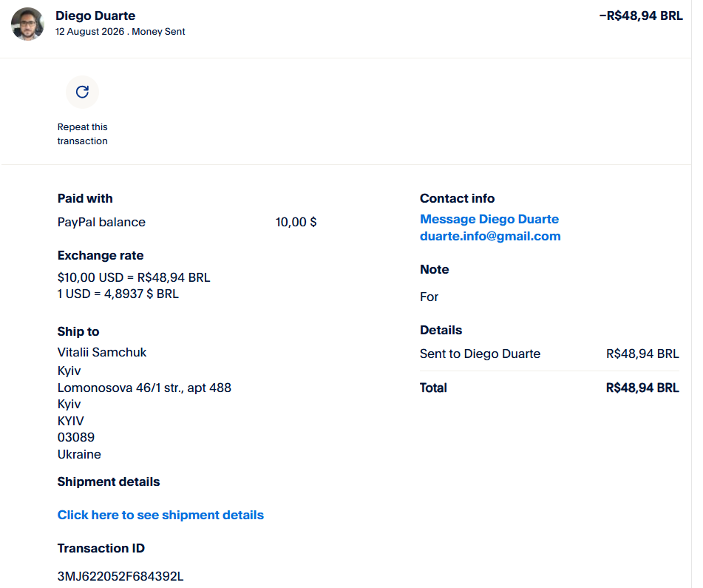This screenshot has width=703, height=588.
Task: Click the Lomonosova 46/1 str. address line
Action: [144, 388]
